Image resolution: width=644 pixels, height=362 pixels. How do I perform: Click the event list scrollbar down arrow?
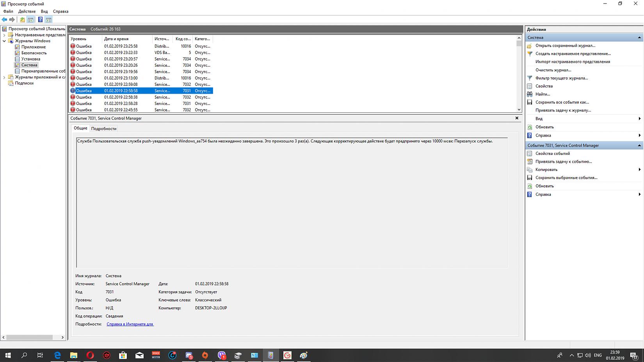click(519, 110)
